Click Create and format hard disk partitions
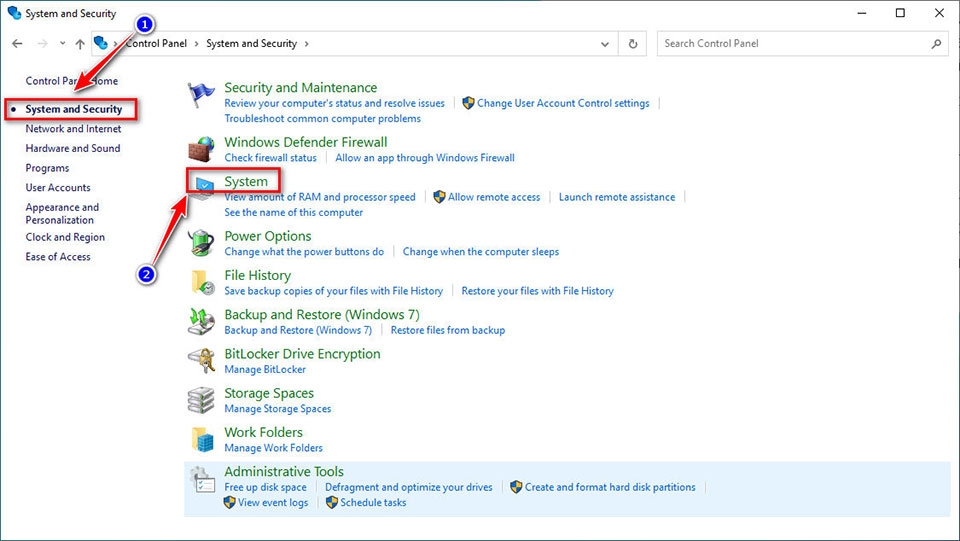This screenshot has height=541, width=960. [610, 487]
